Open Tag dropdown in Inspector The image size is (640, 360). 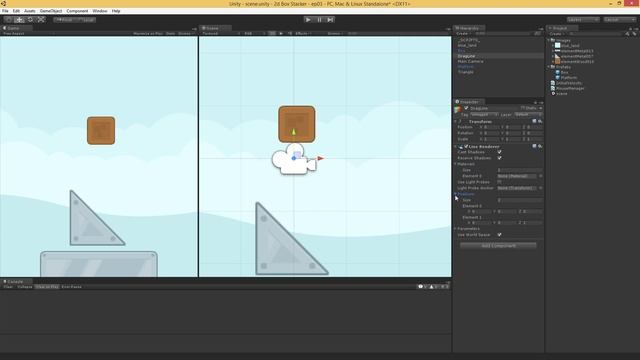[x=484, y=115]
